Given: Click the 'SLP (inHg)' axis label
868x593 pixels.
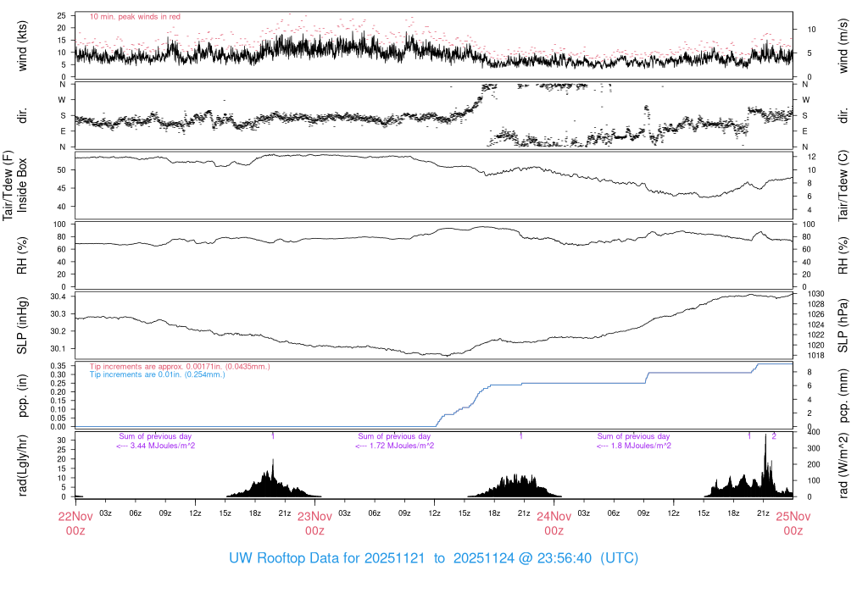Looking at the screenshot, I should tap(22, 325).
